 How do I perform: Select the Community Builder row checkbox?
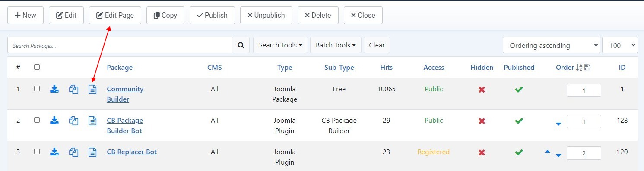coord(37,89)
